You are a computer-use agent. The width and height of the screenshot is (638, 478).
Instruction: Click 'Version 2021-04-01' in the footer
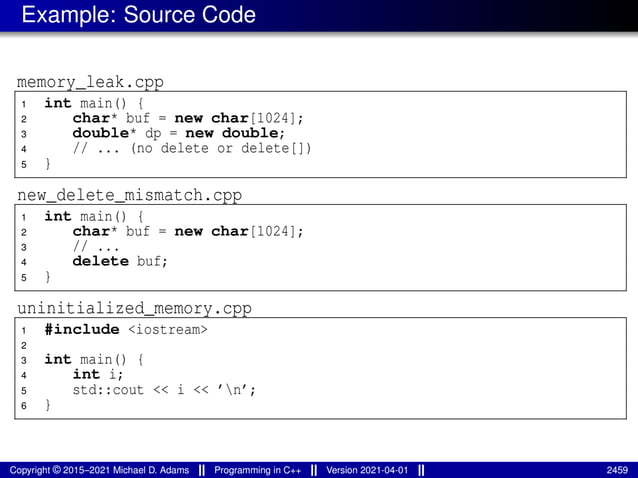click(x=367, y=470)
